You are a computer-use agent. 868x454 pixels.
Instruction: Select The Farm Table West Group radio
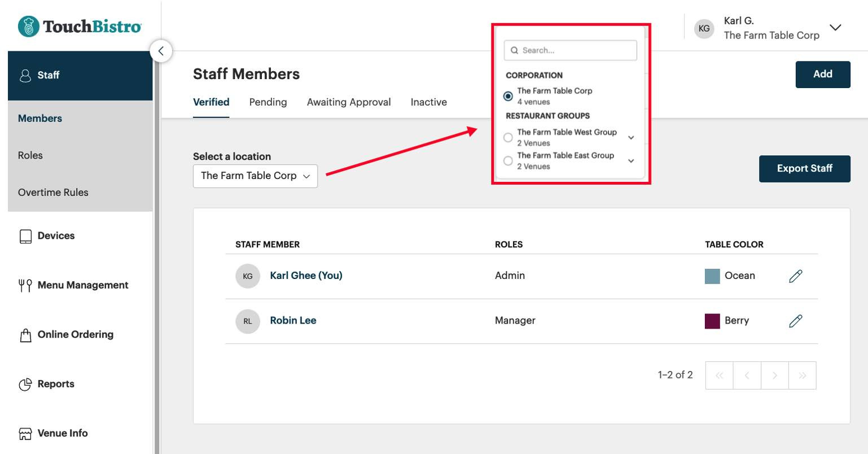tap(508, 137)
